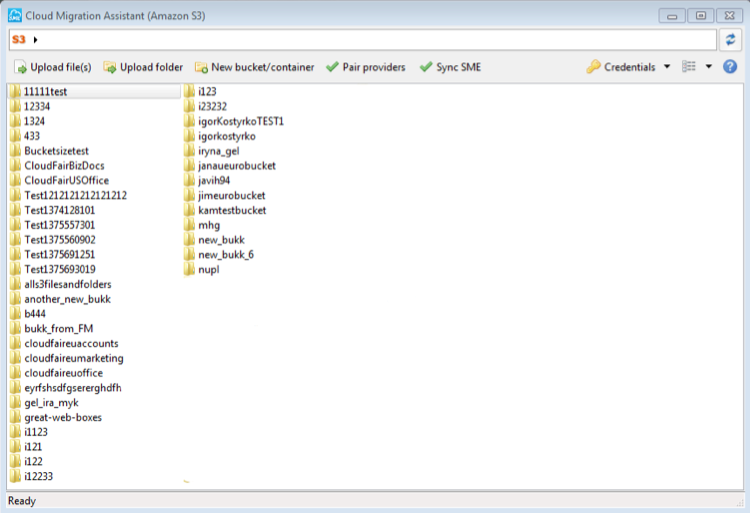Image resolution: width=750 pixels, height=513 pixels.
Task: Select the i1123 bucket
Action: (36, 432)
